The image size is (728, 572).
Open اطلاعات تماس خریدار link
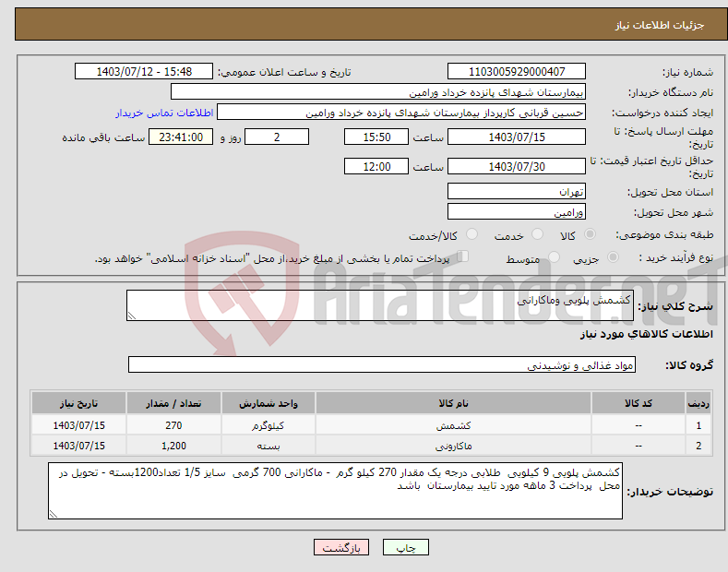click(x=164, y=113)
